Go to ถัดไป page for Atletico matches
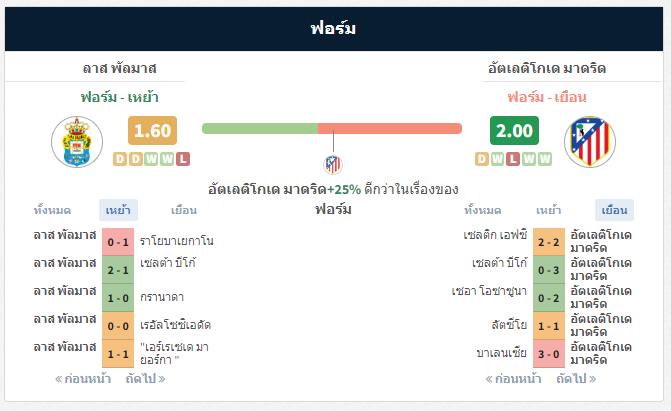This screenshot has width=671, height=411. (x=576, y=379)
